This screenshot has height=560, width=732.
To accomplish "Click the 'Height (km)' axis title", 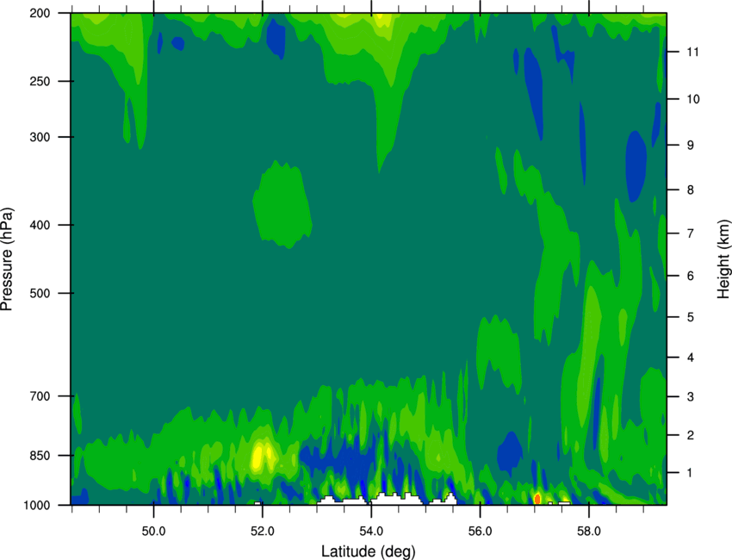I will click(x=723, y=259).
